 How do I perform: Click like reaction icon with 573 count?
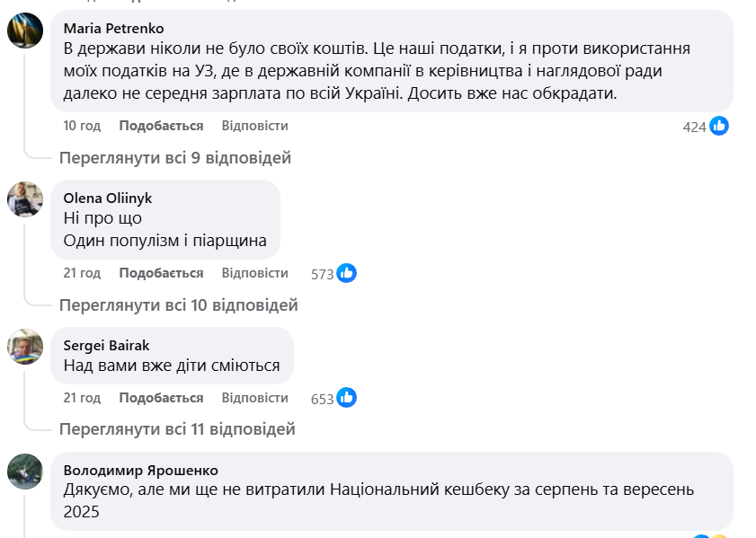[x=347, y=273]
